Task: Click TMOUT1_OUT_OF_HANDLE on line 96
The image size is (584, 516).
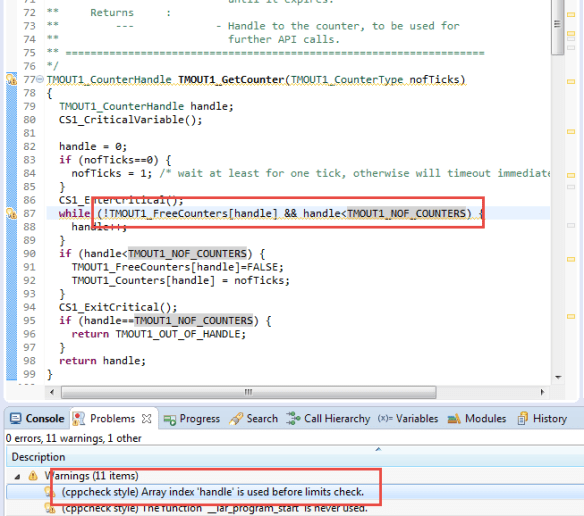Action: [x=178, y=334]
